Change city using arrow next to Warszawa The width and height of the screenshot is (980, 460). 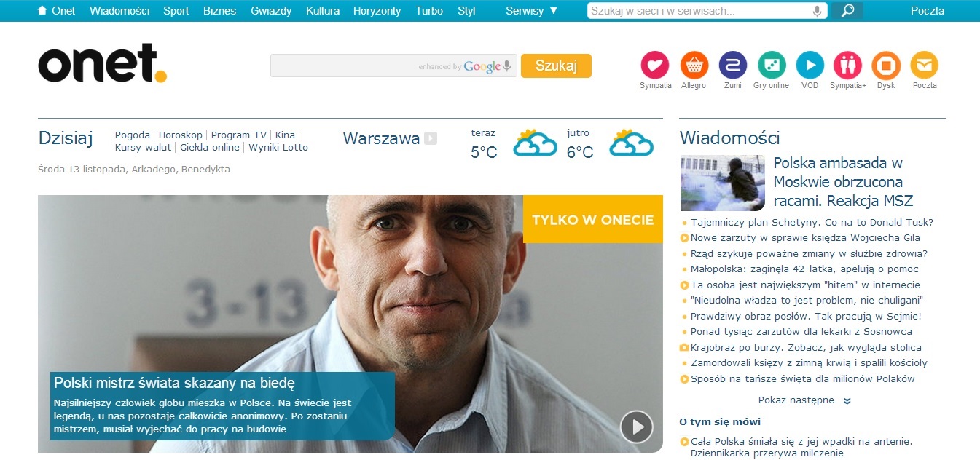[431, 138]
